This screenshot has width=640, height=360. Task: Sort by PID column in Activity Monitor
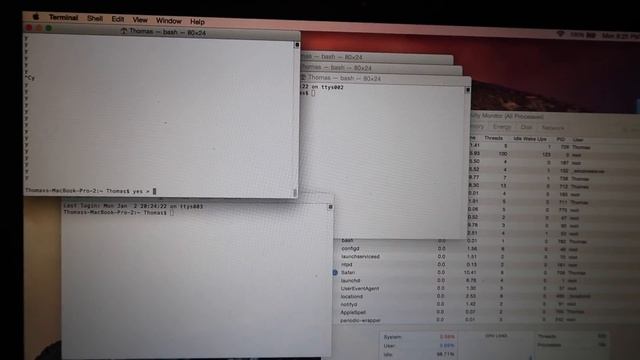561,140
